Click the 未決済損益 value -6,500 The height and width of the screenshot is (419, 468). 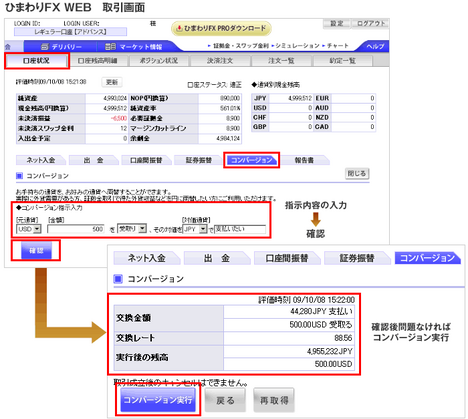tap(118, 118)
